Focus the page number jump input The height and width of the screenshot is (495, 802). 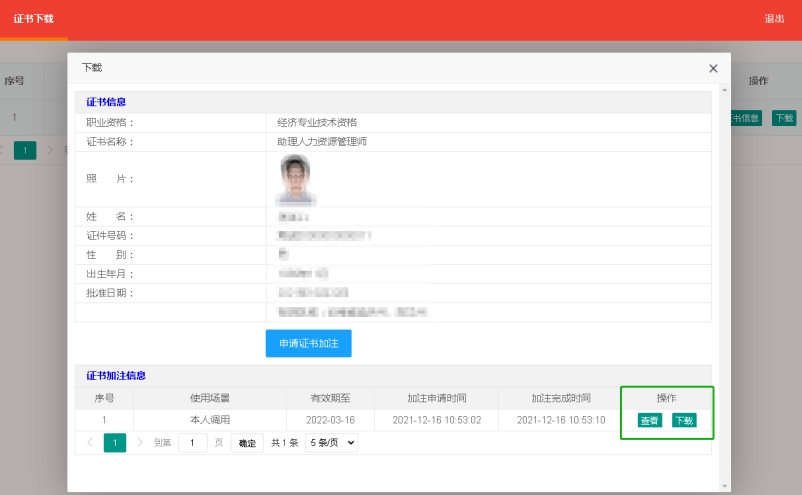(192, 443)
